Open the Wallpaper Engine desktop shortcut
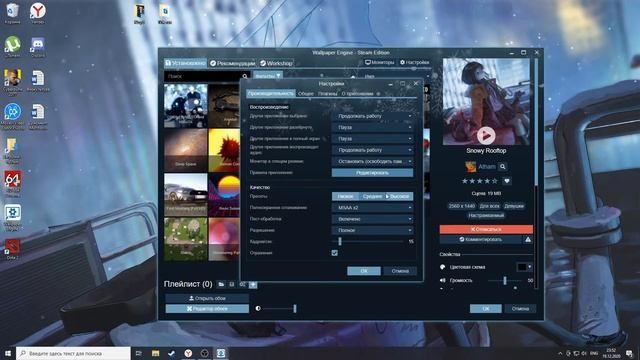This screenshot has width=640, height=360. [13, 217]
